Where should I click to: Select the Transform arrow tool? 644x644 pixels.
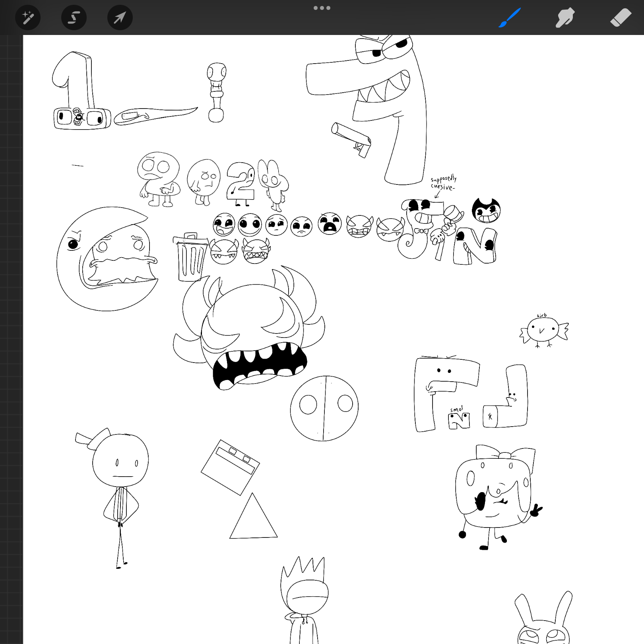pos(120,18)
